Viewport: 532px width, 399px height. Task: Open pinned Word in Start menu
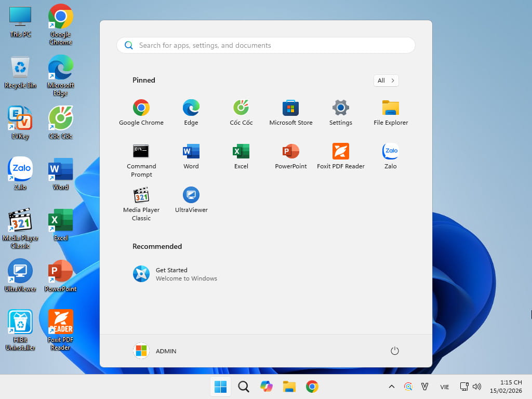[x=191, y=156]
